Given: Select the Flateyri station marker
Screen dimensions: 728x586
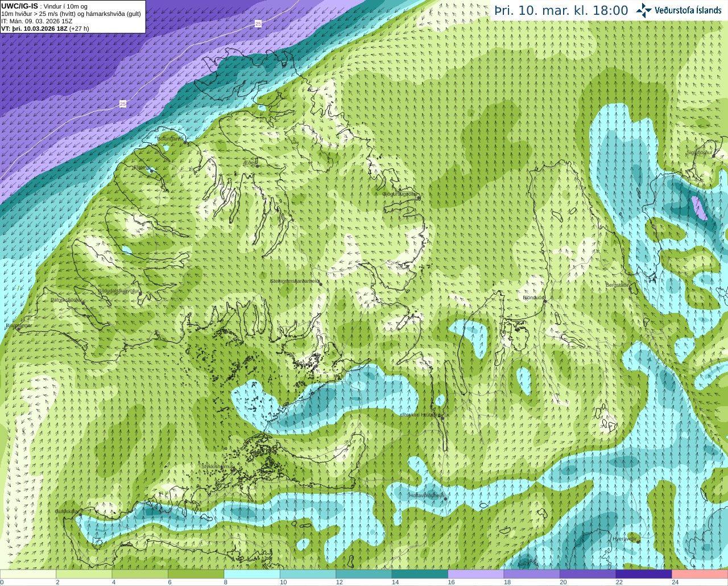Looking at the screenshot, I should (x=152, y=170).
